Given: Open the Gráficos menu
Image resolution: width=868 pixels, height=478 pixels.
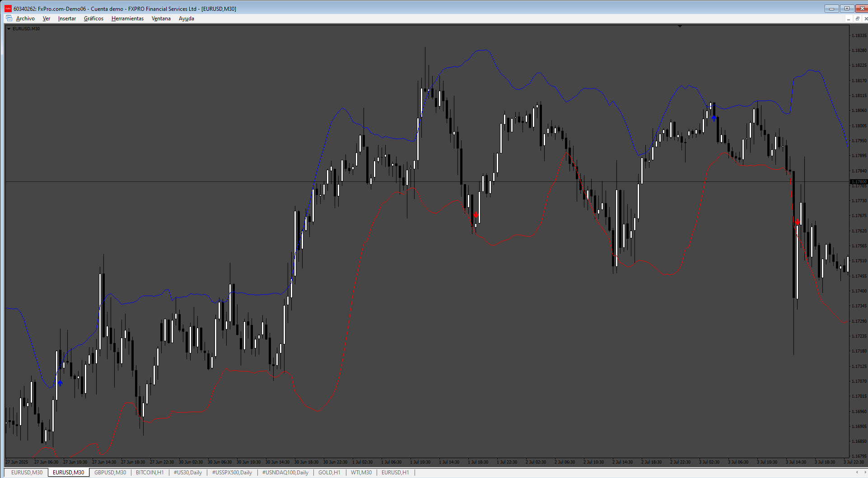Looking at the screenshot, I should tap(93, 19).
